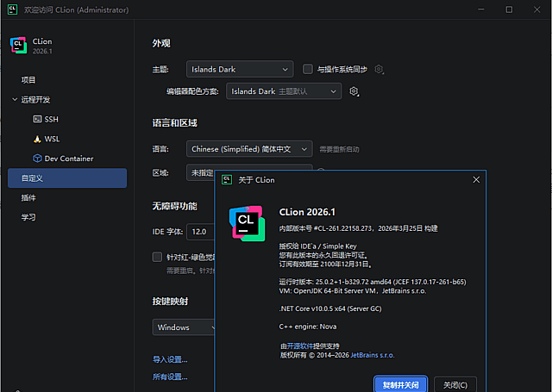
Task: Click the runtime version 25.0.2+1-b329.72 line
Action: pyautogui.click(x=373, y=282)
